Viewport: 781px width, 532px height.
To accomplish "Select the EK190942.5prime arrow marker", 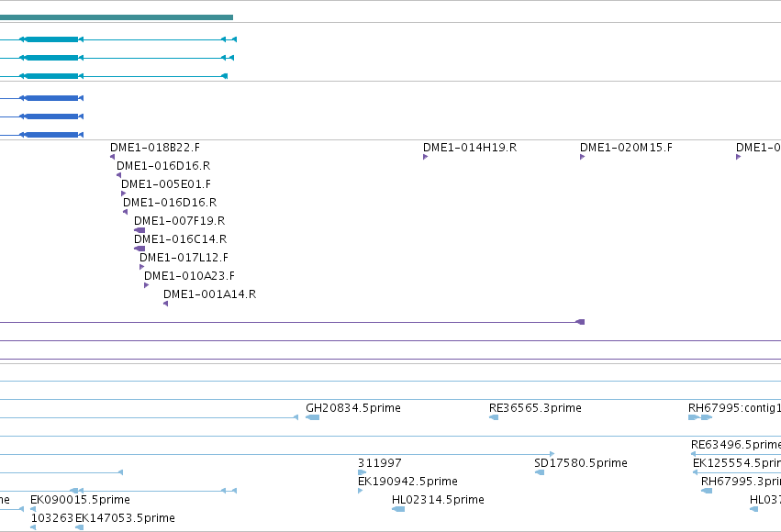I will tap(360, 491).
